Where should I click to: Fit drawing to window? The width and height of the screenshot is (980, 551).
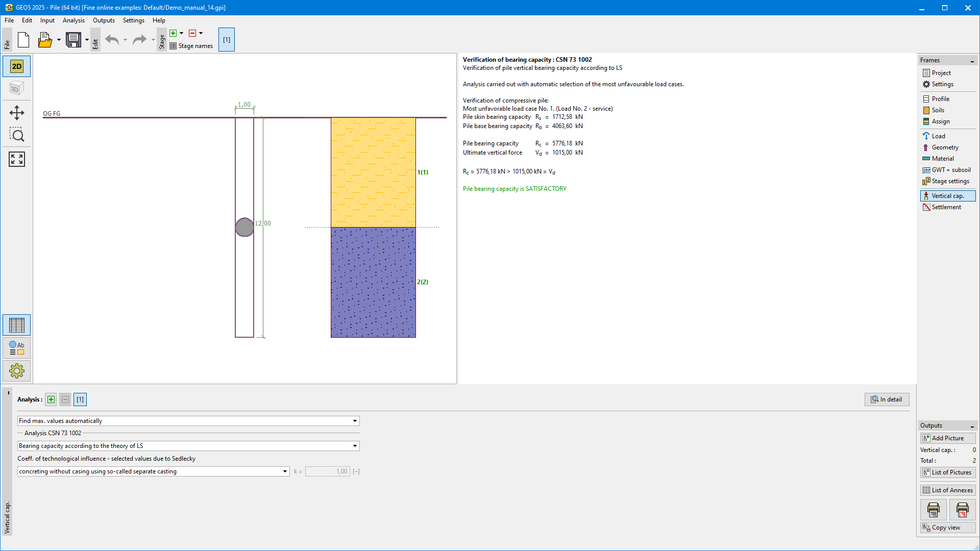[x=17, y=159]
